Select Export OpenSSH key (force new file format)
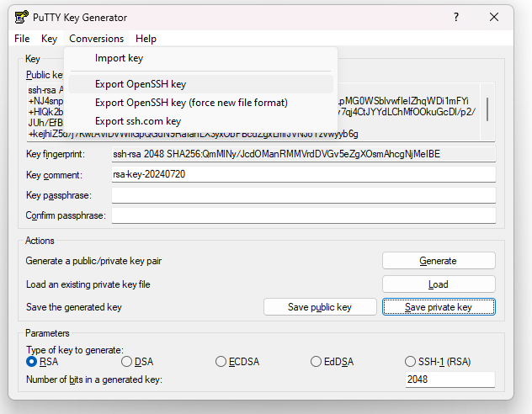532x414 pixels. 200,103
